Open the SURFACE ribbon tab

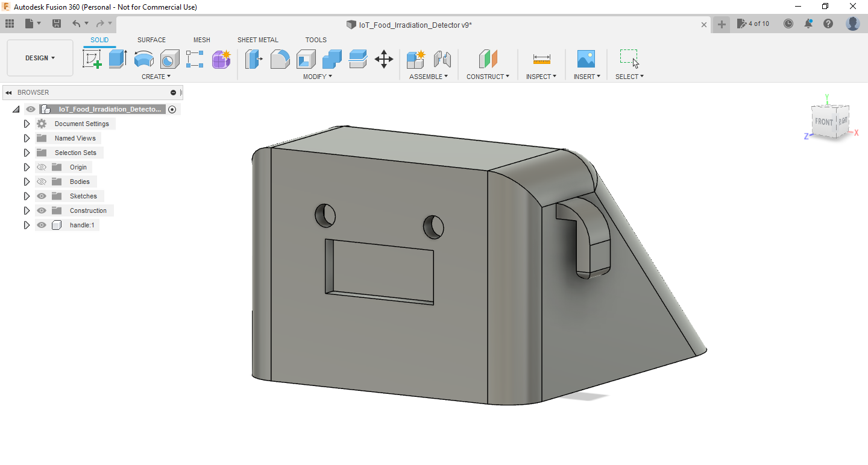pos(151,40)
